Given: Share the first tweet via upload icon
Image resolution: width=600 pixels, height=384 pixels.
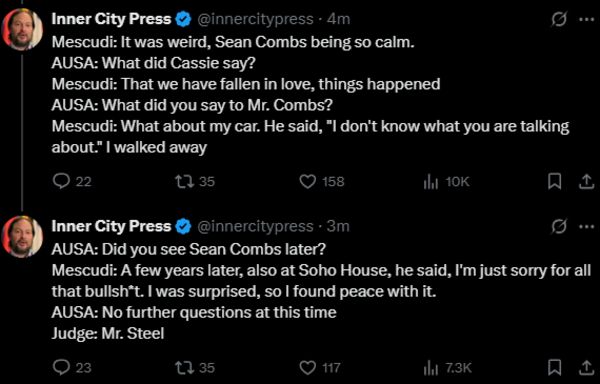Looking at the screenshot, I should (x=586, y=182).
